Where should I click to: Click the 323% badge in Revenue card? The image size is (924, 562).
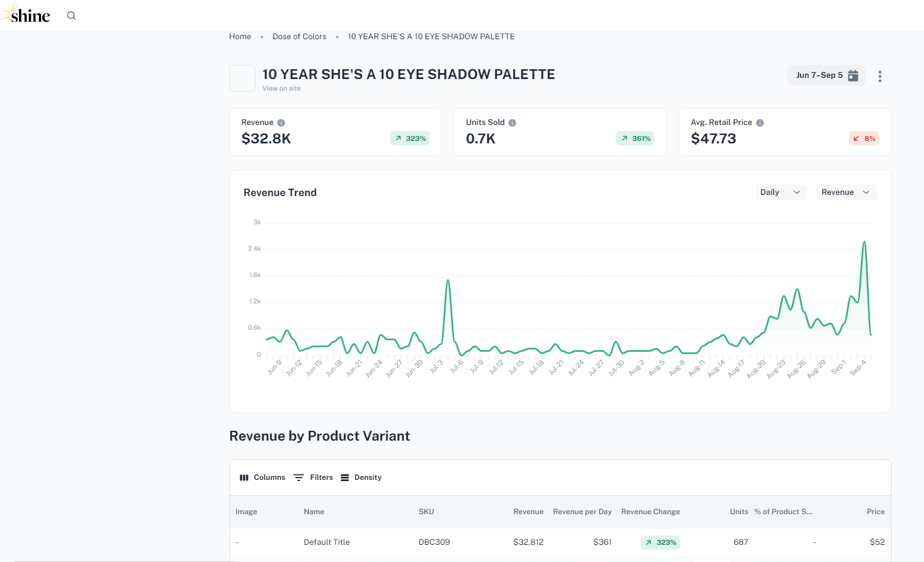click(410, 139)
